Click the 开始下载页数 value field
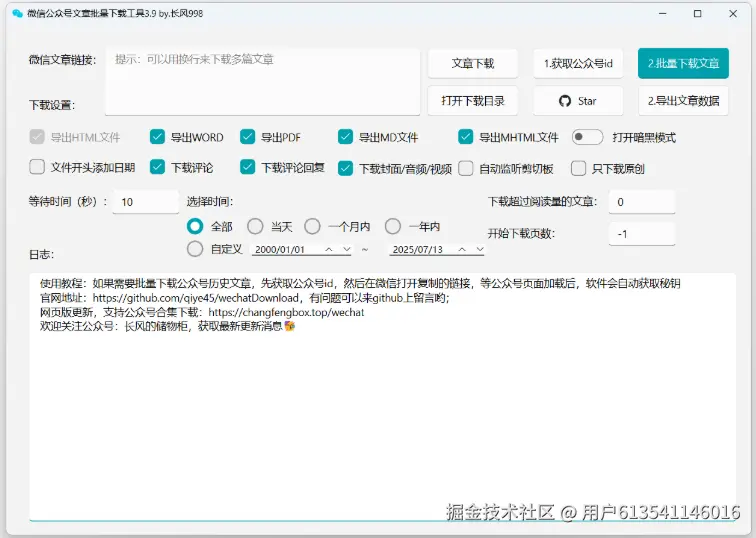 click(642, 234)
